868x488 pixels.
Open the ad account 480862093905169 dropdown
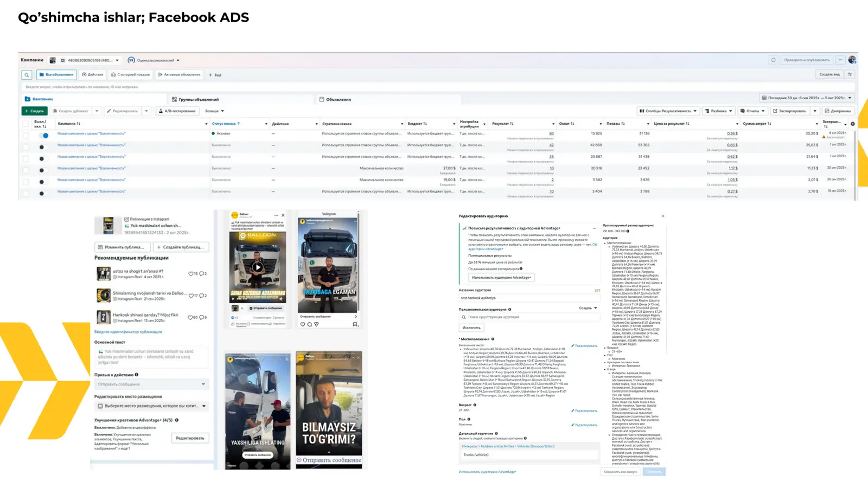[90, 60]
